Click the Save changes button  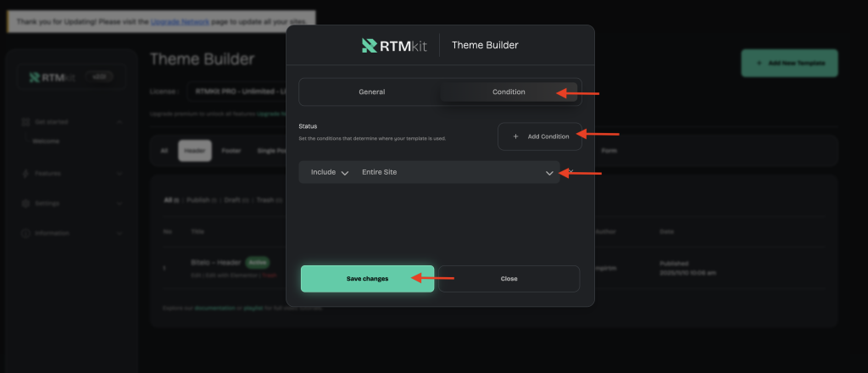coord(367,279)
